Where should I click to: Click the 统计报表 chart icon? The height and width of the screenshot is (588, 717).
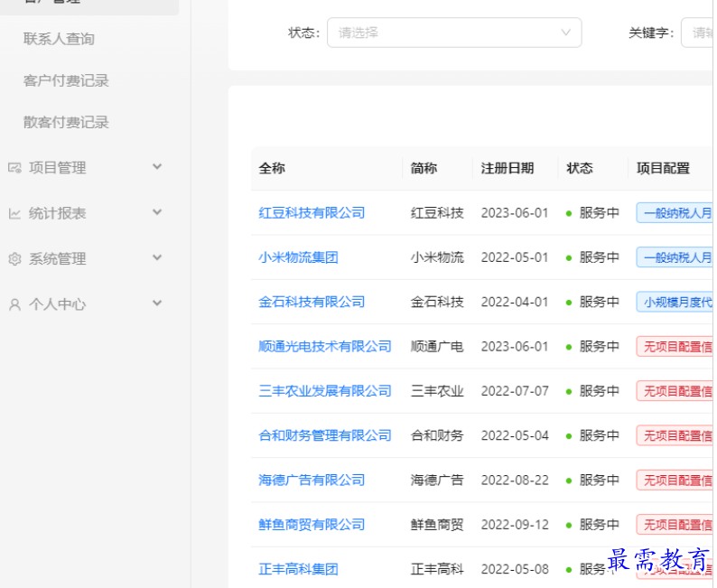tap(14, 214)
